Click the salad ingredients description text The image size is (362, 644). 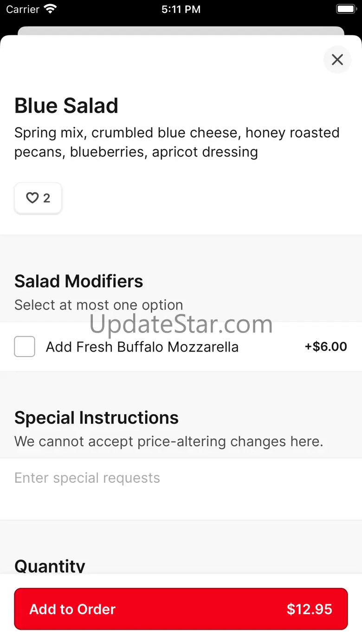point(177,142)
